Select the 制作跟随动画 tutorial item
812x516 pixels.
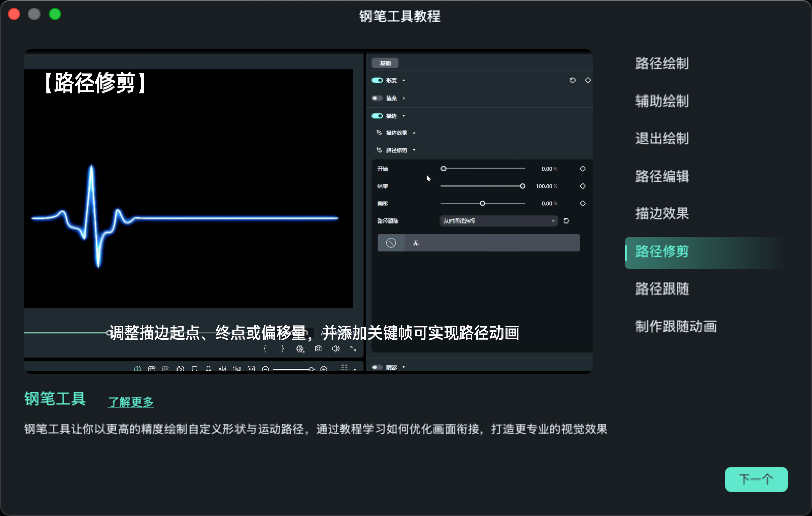tap(676, 326)
